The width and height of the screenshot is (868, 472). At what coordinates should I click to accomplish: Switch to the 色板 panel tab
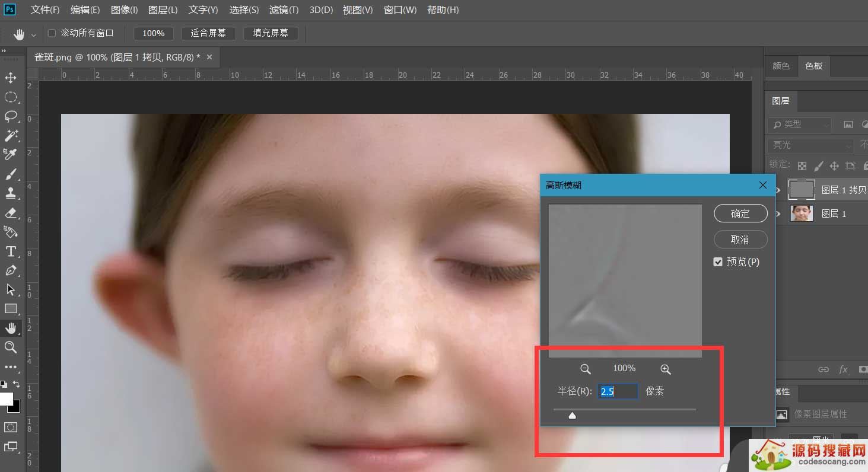click(814, 66)
